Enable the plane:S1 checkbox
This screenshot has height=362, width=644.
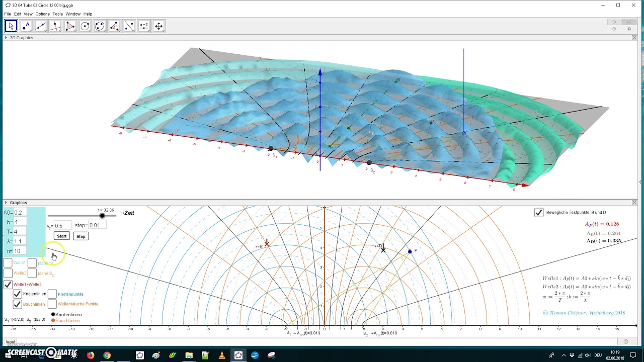32,263
